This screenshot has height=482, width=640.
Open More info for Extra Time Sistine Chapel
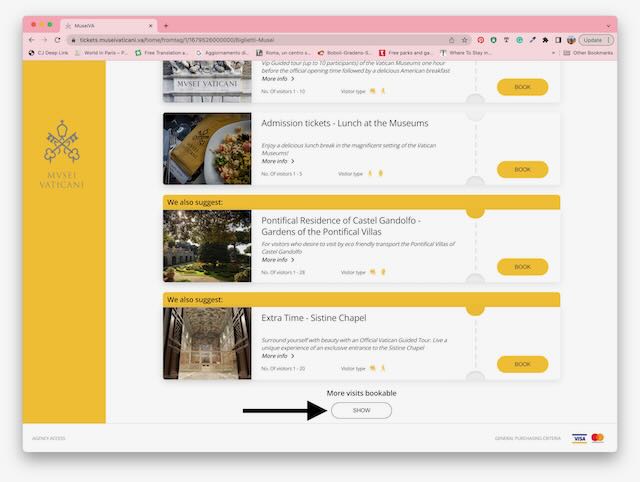tap(278, 356)
